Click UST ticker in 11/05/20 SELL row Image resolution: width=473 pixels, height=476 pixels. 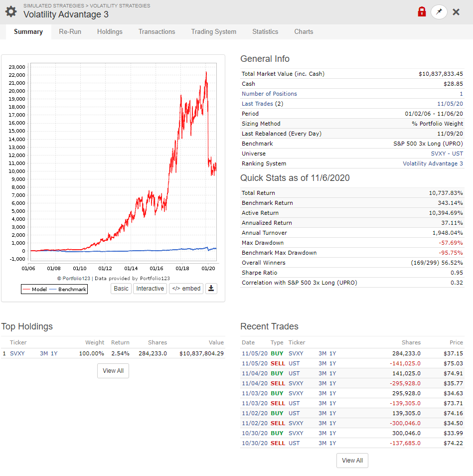294,363
